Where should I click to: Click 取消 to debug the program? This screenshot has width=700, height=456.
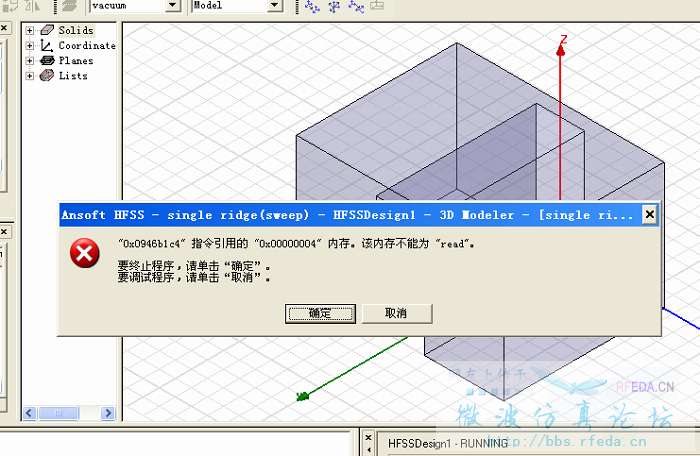(x=396, y=314)
